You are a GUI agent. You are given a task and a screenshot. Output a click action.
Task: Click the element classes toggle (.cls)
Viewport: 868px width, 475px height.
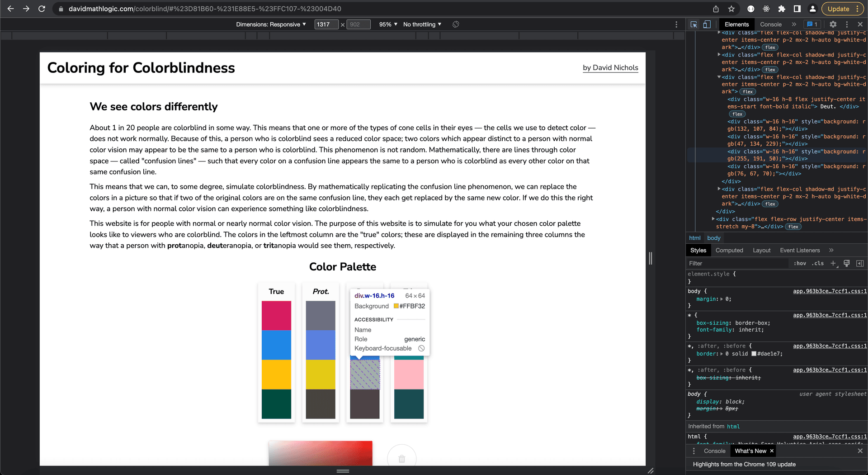[817, 263]
